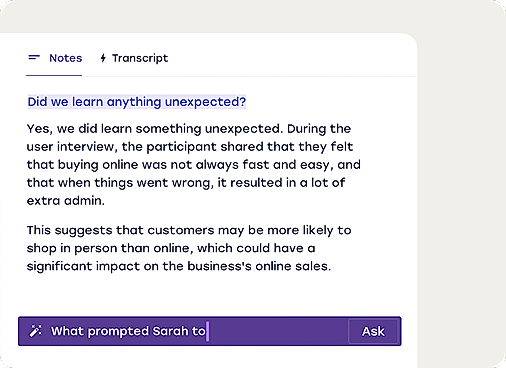Click the paragraph starting 'Yes, we did learn'
This screenshot has width=506, height=368.
(193, 164)
